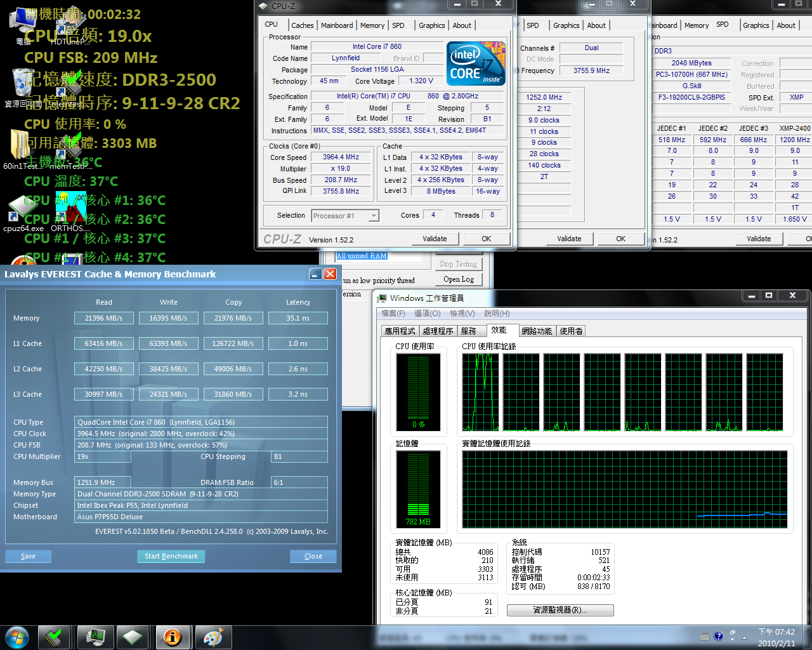Image resolution: width=812 pixels, height=650 pixels.
Task: Open 選項(O) menu in Task Manager
Action: click(427, 314)
